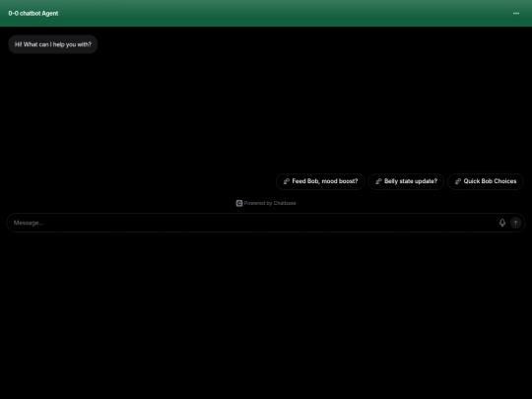
Task: Send message with the arrow button
Action: pyautogui.click(x=515, y=223)
